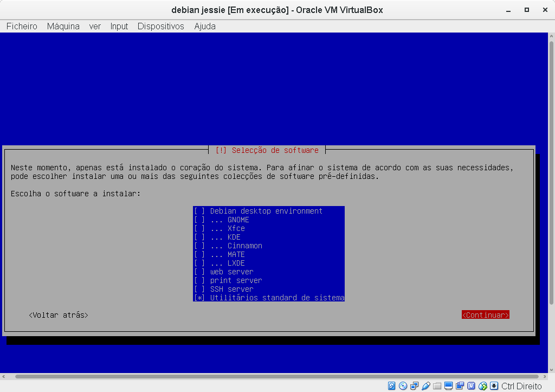This screenshot has height=392, width=555.
Task: Open the ver menu
Action: coord(95,26)
